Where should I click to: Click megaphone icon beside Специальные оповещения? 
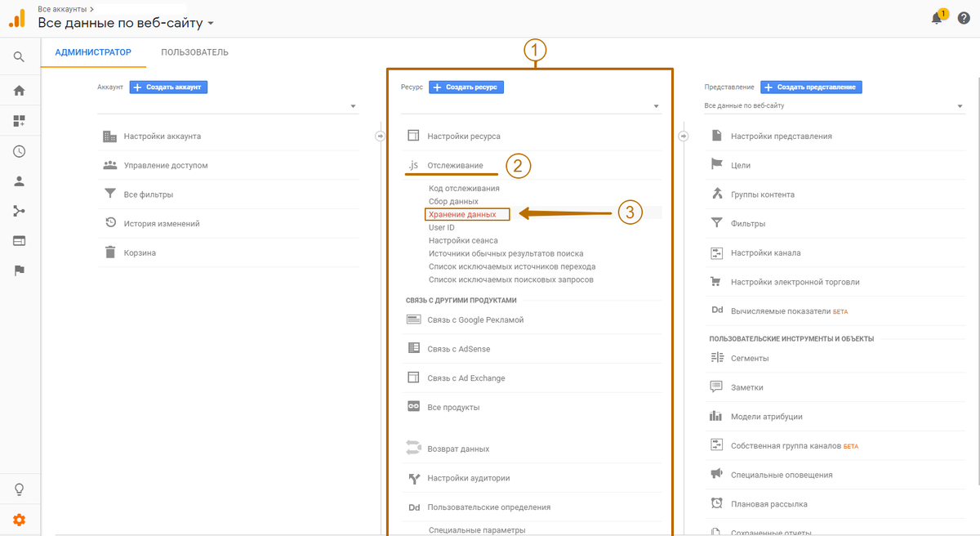pyautogui.click(x=717, y=474)
